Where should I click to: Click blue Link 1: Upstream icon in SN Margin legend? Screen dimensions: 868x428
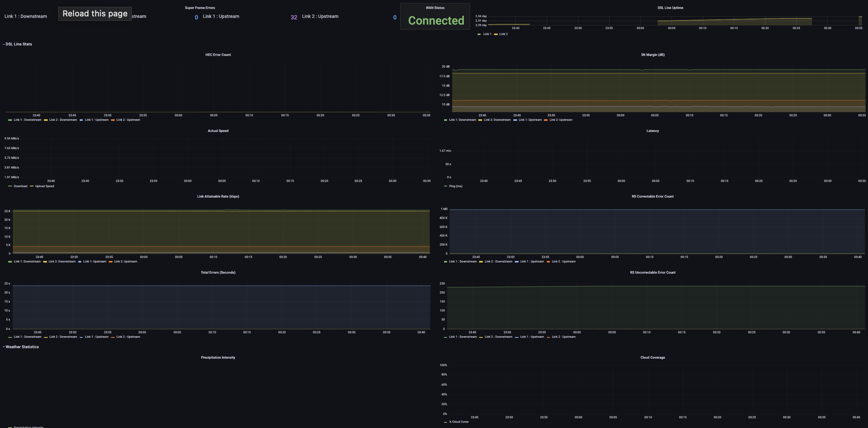[x=515, y=120]
